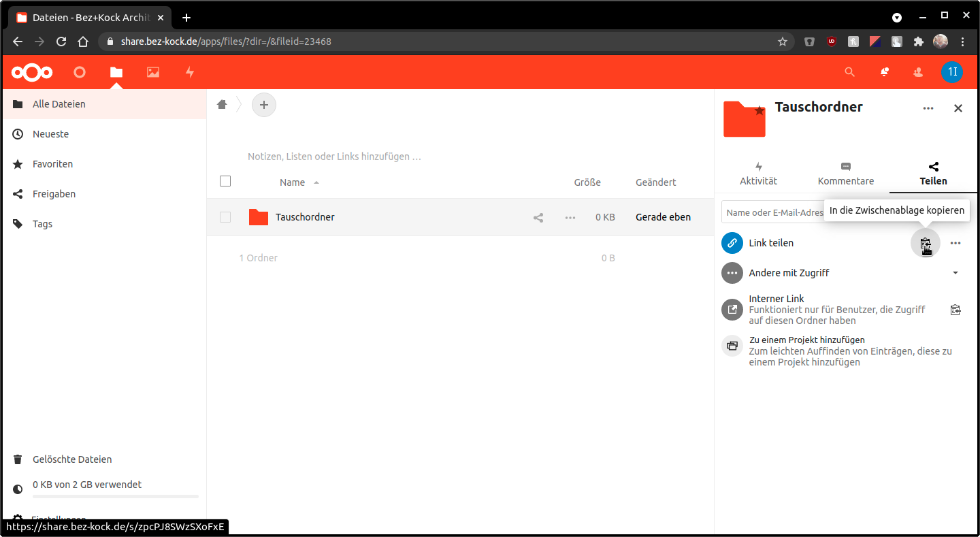
Task: Open Gelöschte Dateien in sidebar
Action: tap(72, 459)
